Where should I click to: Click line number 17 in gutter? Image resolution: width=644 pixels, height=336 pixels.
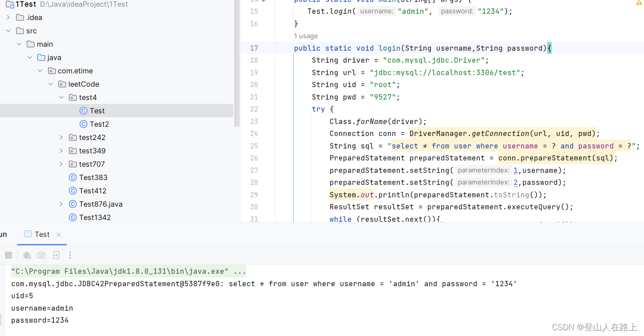tap(254, 48)
